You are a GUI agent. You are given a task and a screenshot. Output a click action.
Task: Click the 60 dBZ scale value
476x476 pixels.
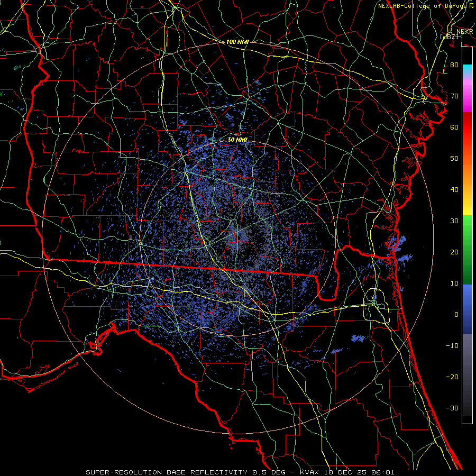click(x=454, y=127)
